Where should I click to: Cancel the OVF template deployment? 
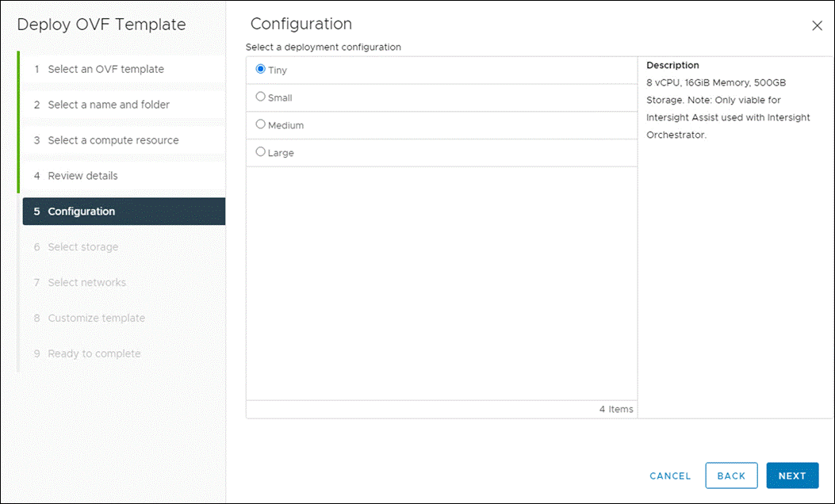(669, 475)
